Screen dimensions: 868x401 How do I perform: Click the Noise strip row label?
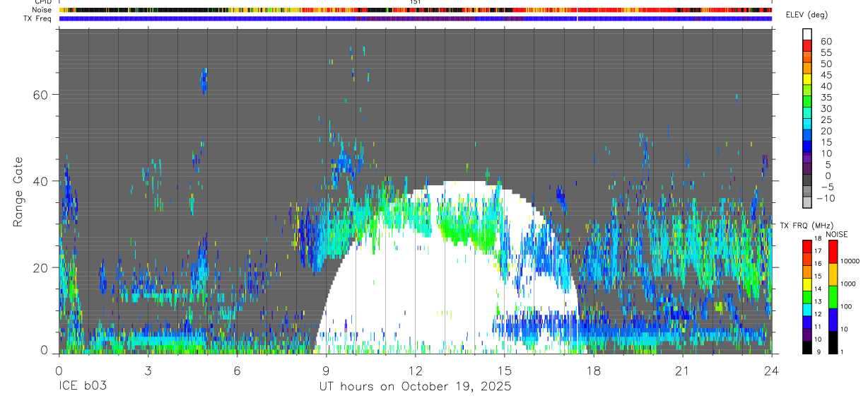43,11
